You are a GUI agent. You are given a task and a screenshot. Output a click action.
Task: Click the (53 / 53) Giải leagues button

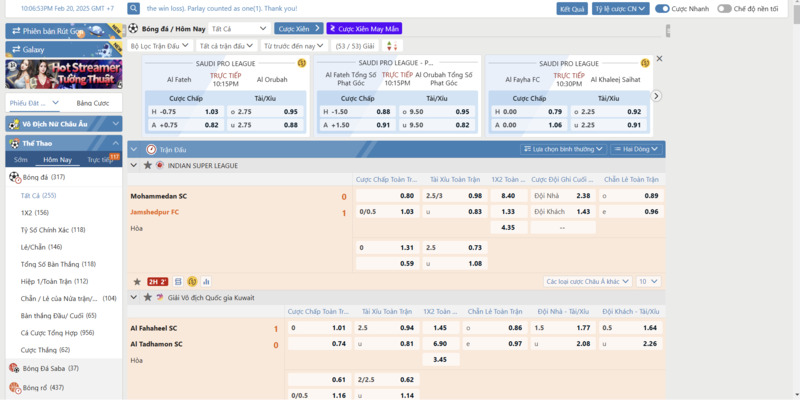355,46
